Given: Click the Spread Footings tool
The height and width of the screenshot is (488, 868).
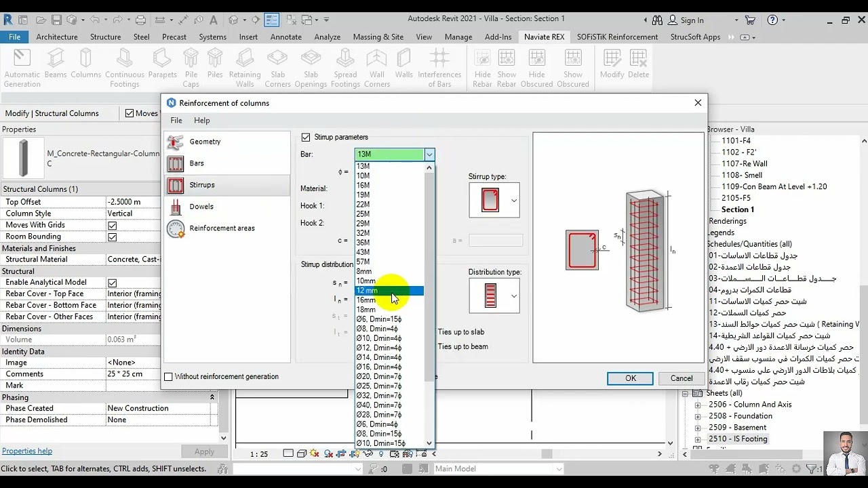Looking at the screenshot, I should [345, 68].
